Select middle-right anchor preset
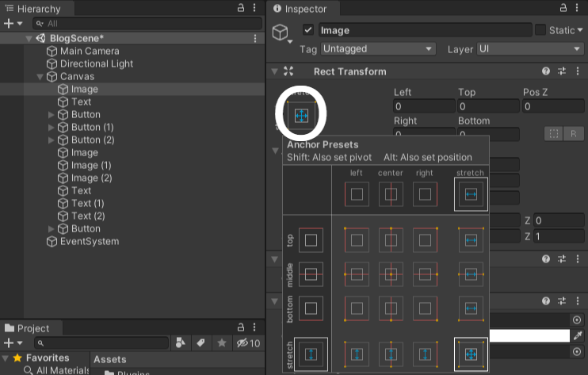Viewport: 588px width, 375px height. click(x=425, y=274)
